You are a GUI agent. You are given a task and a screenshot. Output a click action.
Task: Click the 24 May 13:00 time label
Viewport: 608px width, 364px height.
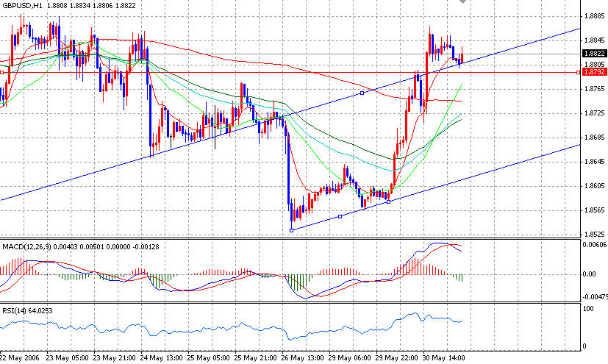pos(161,358)
